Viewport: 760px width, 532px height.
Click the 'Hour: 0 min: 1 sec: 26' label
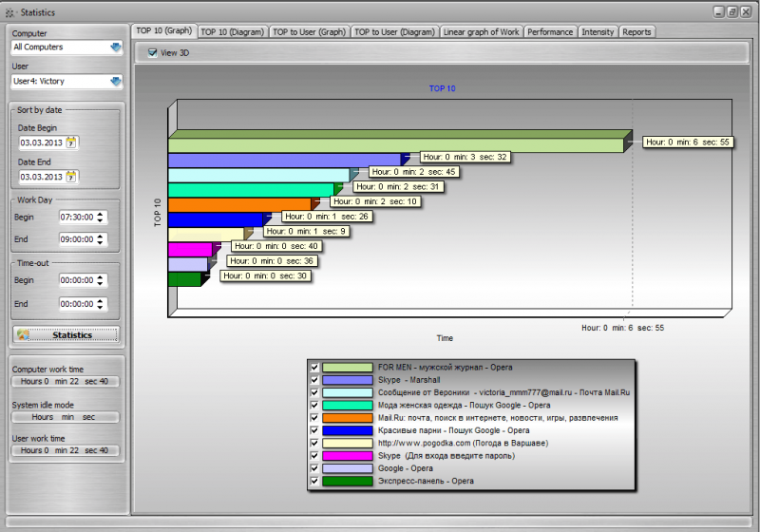click(x=327, y=216)
